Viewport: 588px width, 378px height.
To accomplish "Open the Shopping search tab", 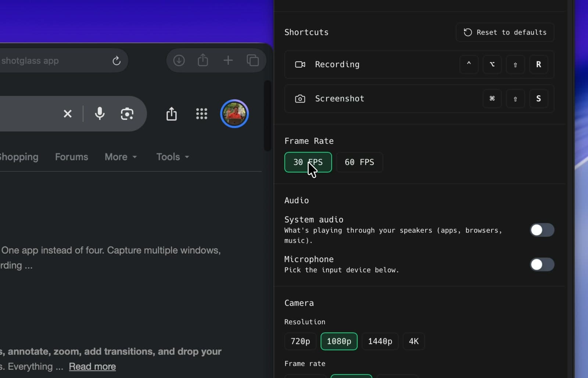I will [x=19, y=157].
